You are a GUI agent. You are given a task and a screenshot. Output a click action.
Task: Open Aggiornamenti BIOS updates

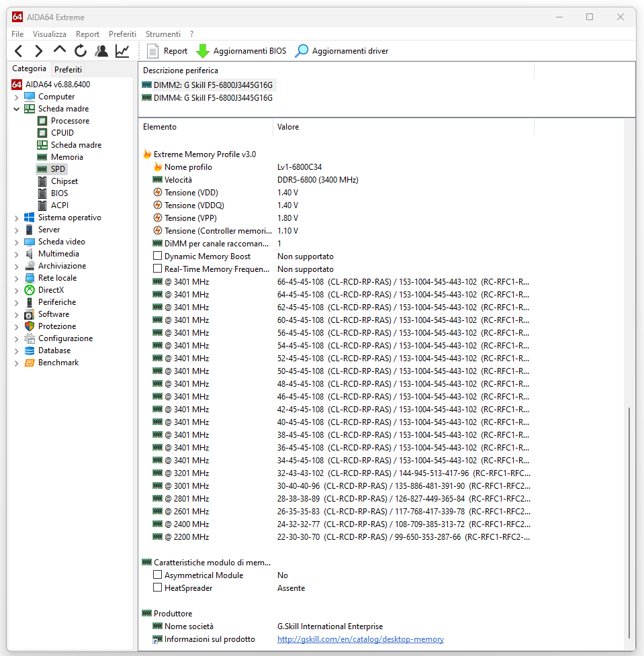coord(242,51)
